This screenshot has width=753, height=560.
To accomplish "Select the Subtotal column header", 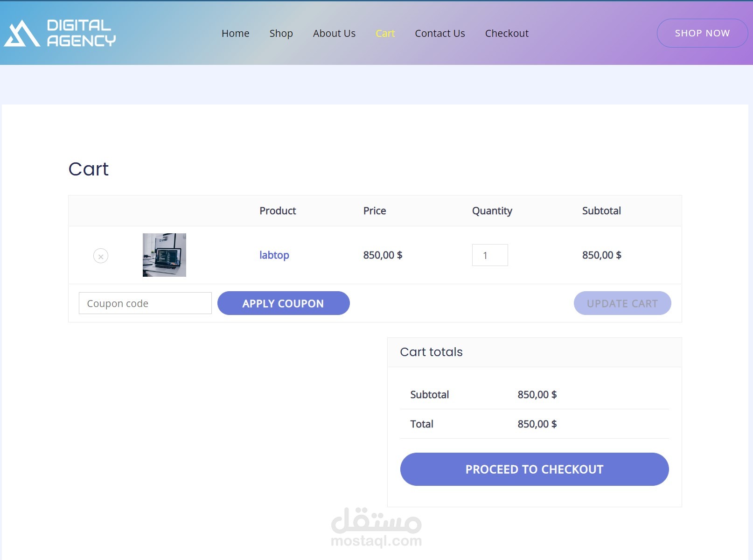I will coord(601,211).
